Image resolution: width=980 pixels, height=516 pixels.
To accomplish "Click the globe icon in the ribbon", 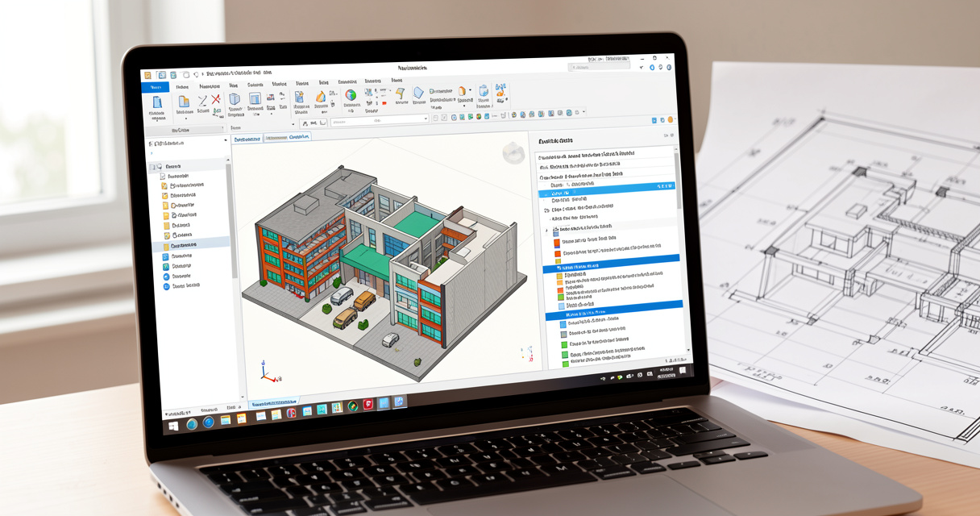I will (x=351, y=95).
